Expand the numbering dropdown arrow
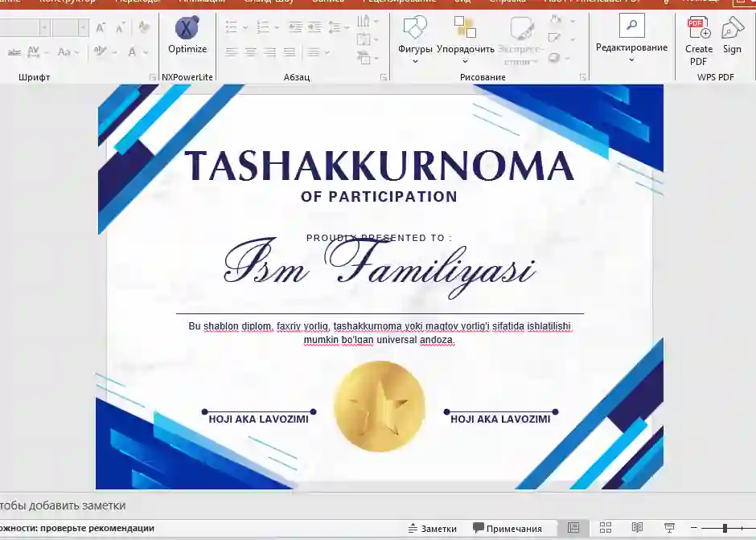The image size is (756, 540). pyautogui.click(x=277, y=28)
